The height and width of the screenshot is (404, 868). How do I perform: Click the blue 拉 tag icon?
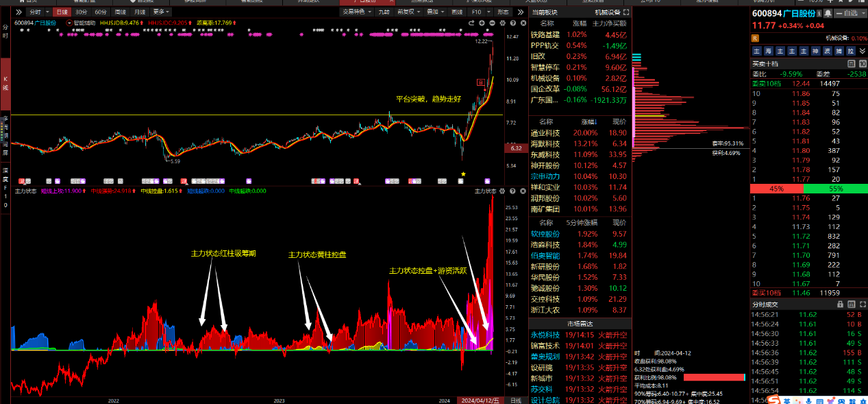click(850, 51)
